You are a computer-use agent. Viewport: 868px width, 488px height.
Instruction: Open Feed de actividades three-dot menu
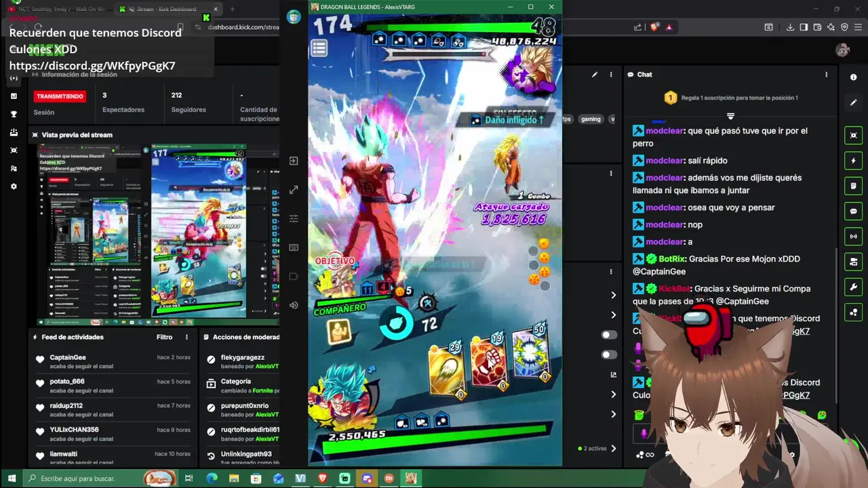click(187, 337)
